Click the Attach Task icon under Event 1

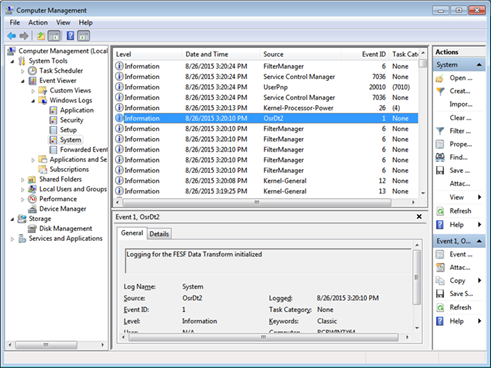[x=440, y=267]
